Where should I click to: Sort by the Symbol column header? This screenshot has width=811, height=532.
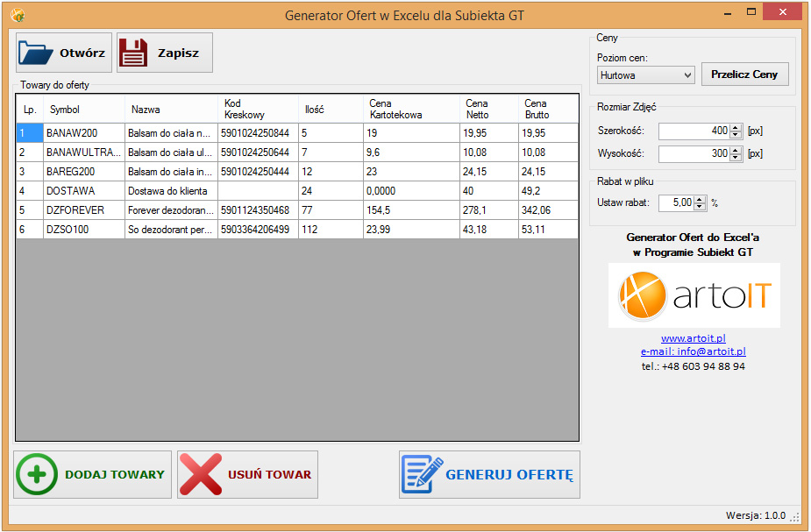tap(83, 110)
